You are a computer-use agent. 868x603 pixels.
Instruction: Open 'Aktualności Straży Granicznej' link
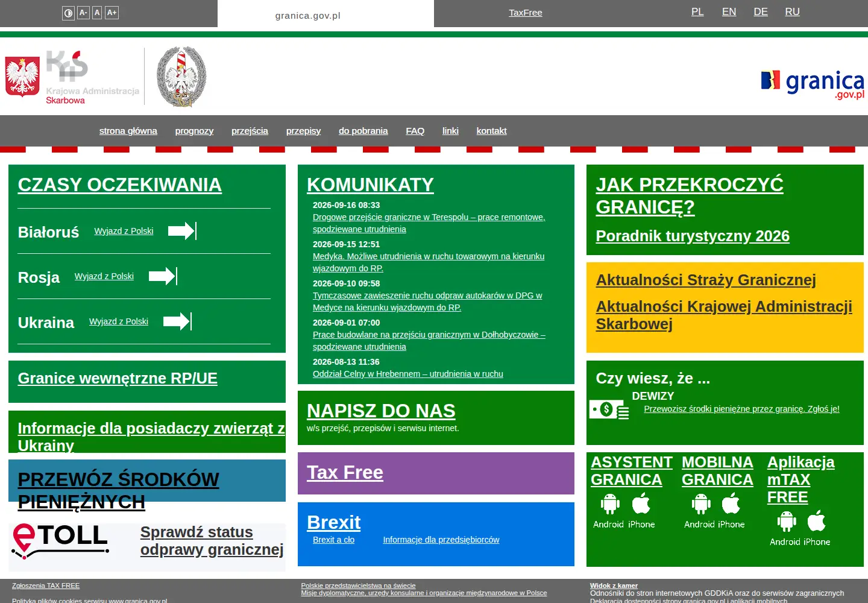click(706, 280)
